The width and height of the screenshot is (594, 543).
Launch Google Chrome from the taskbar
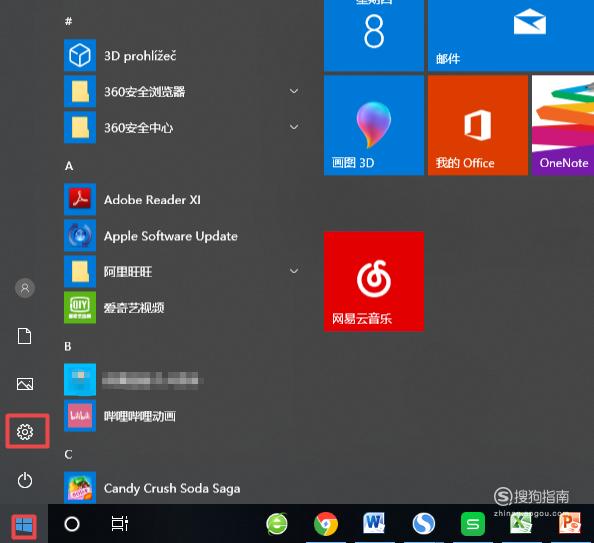tap(326, 524)
